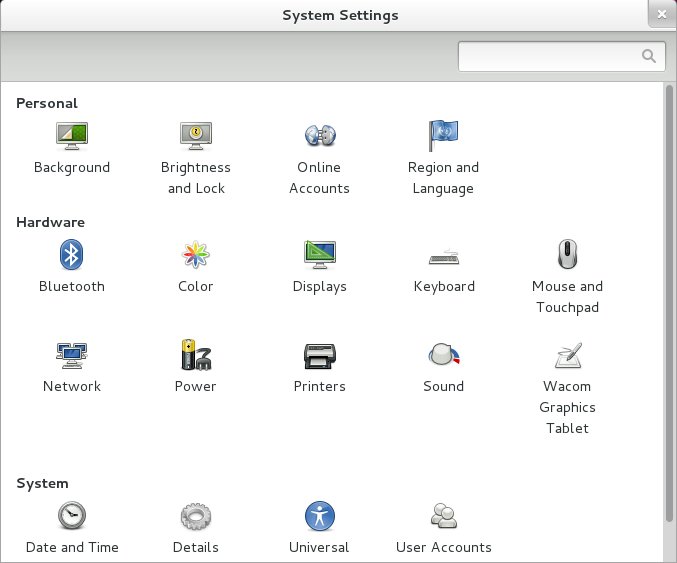Open the Color management icon
This screenshot has width=677, height=563.
coord(196,254)
